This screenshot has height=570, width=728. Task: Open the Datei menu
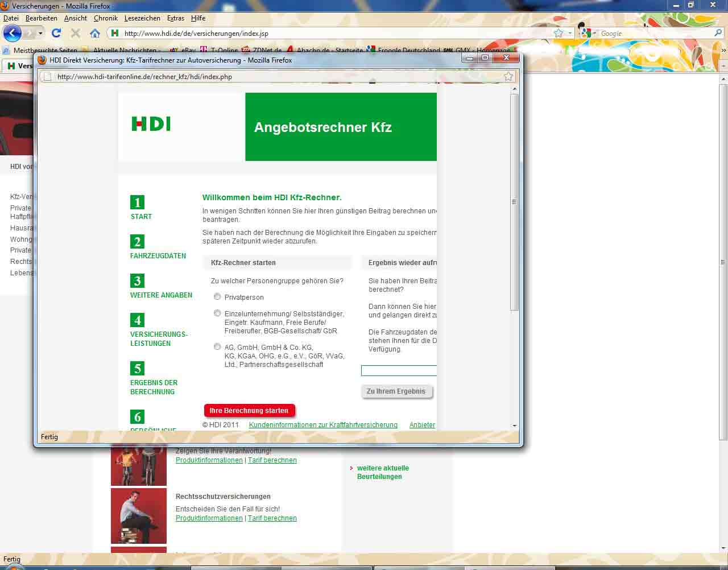pyautogui.click(x=11, y=18)
